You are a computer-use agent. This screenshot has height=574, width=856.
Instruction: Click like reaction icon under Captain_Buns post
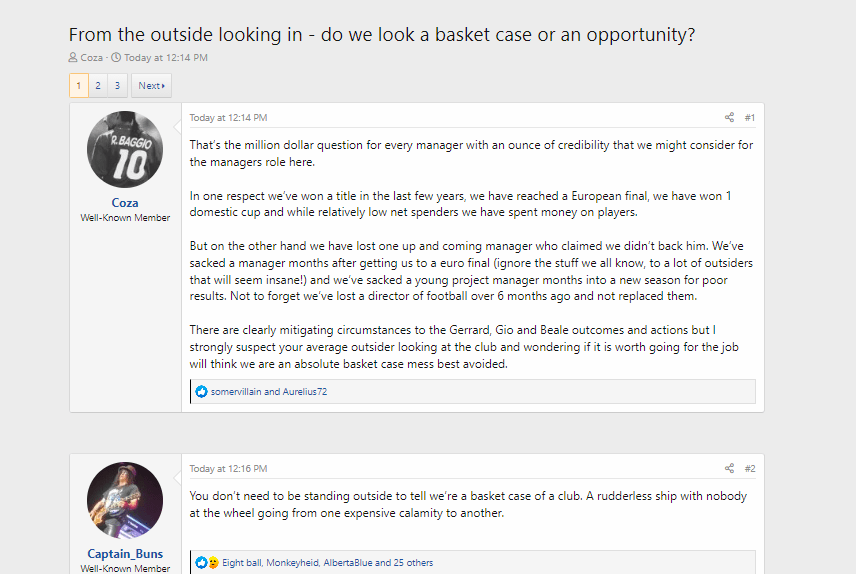point(200,563)
